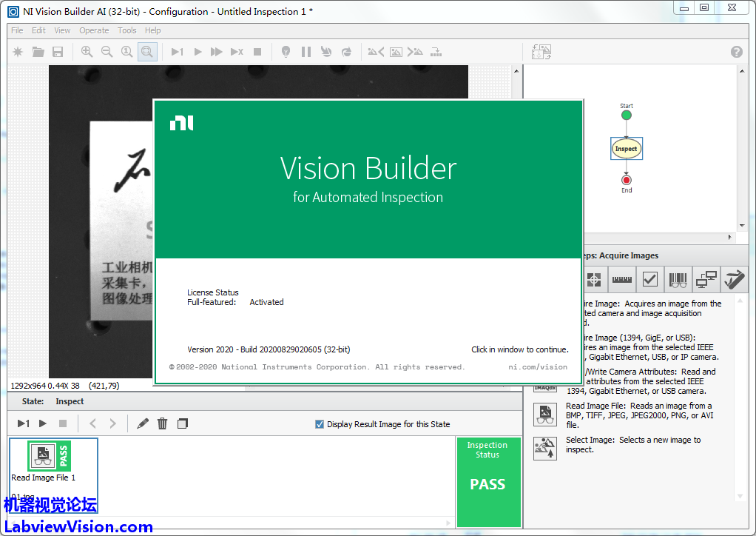Image resolution: width=756 pixels, height=536 pixels.
Task: Click the red End node
Action: [x=627, y=180]
